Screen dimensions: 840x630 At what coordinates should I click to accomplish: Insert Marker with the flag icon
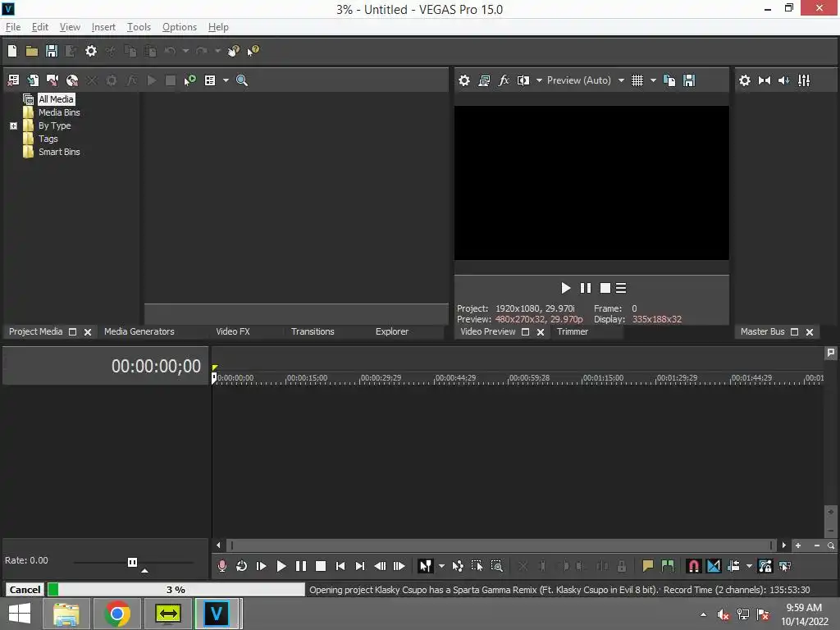(x=648, y=566)
